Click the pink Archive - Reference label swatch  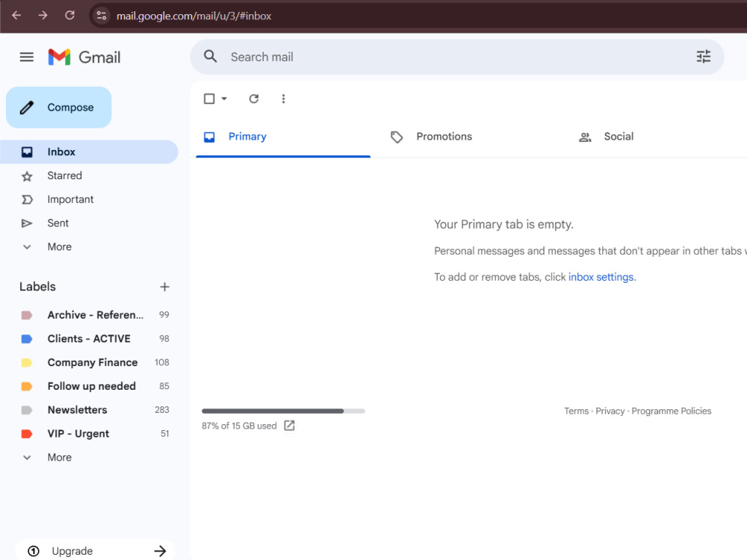[27, 315]
